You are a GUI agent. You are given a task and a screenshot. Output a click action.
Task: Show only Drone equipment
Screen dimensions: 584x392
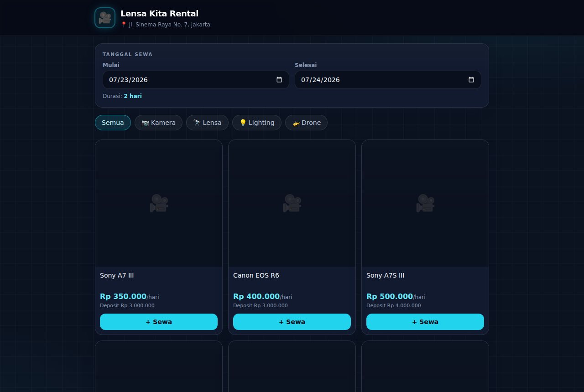point(306,123)
